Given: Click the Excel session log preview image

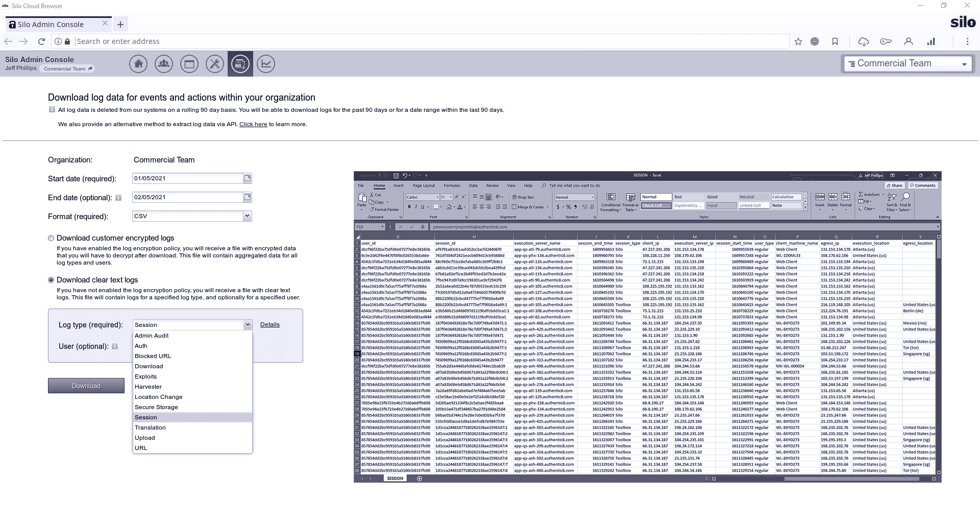Looking at the screenshot, I should coord(648,327).
